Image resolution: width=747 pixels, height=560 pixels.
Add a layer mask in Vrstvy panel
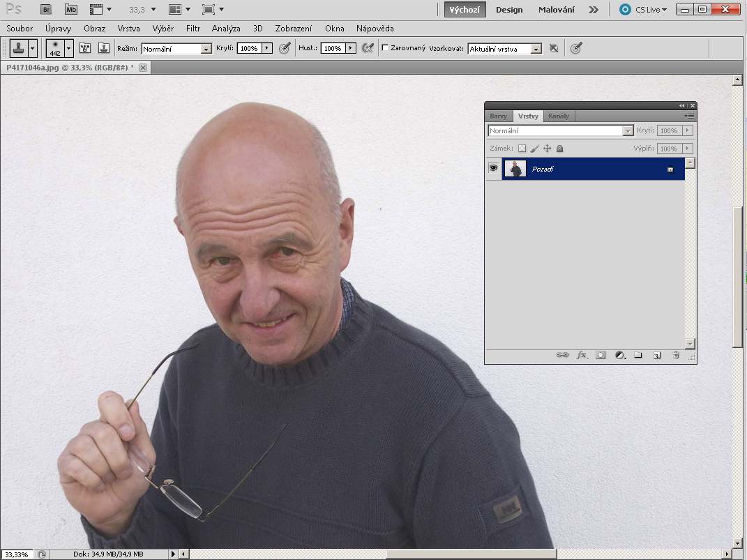(x=601, y=355)
